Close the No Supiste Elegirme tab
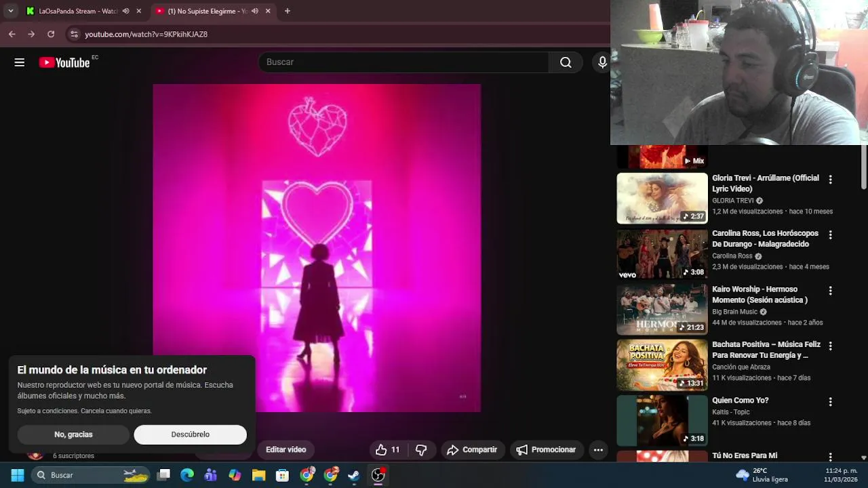 coord(268,11)
